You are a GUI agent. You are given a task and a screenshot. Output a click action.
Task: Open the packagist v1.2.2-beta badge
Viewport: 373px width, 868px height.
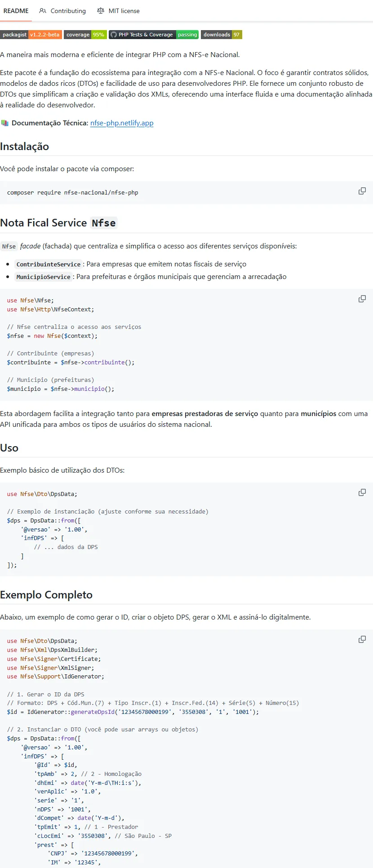tap(31, 35)
